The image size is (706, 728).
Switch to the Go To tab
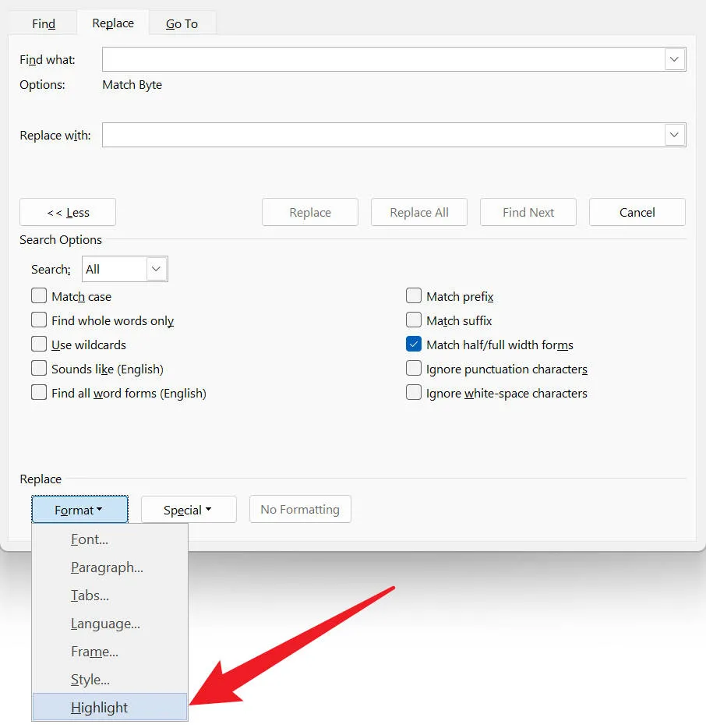182,23
